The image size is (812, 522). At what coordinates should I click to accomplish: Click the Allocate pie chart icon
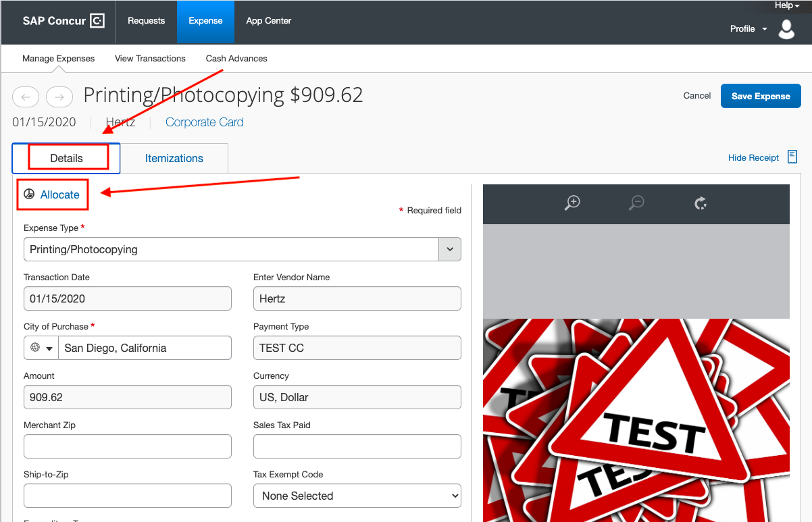tap(29, 194)
